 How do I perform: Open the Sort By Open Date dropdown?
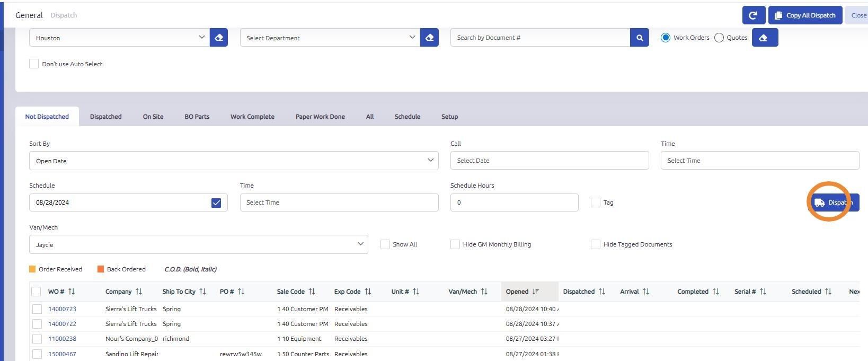click(233, 161)
